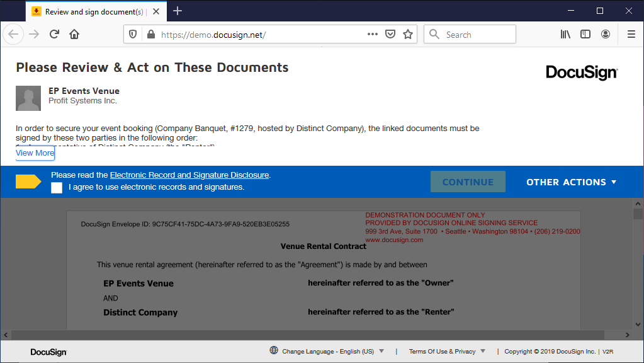This screenshot has width=644, height=363.
Task: Focus the browser Search box
Action: tap(470, 34)
